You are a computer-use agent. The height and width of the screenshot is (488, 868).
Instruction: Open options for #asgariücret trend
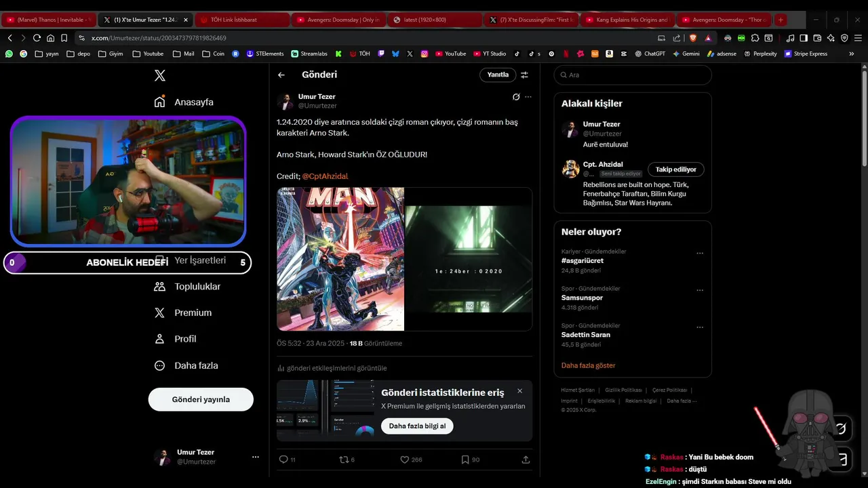coord(700,253)
